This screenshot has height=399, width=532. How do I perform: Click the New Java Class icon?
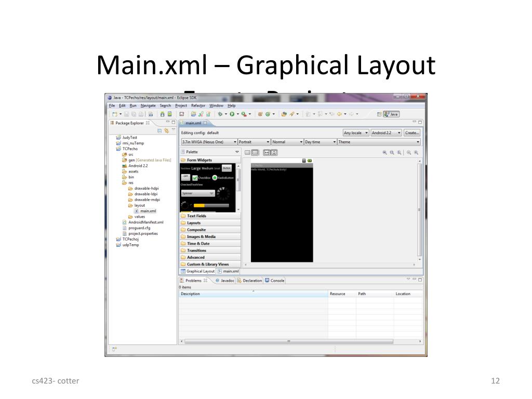pos(268,114)
